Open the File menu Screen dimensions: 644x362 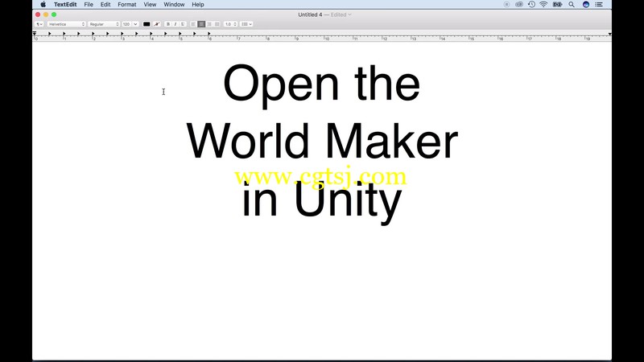(89, 5)
